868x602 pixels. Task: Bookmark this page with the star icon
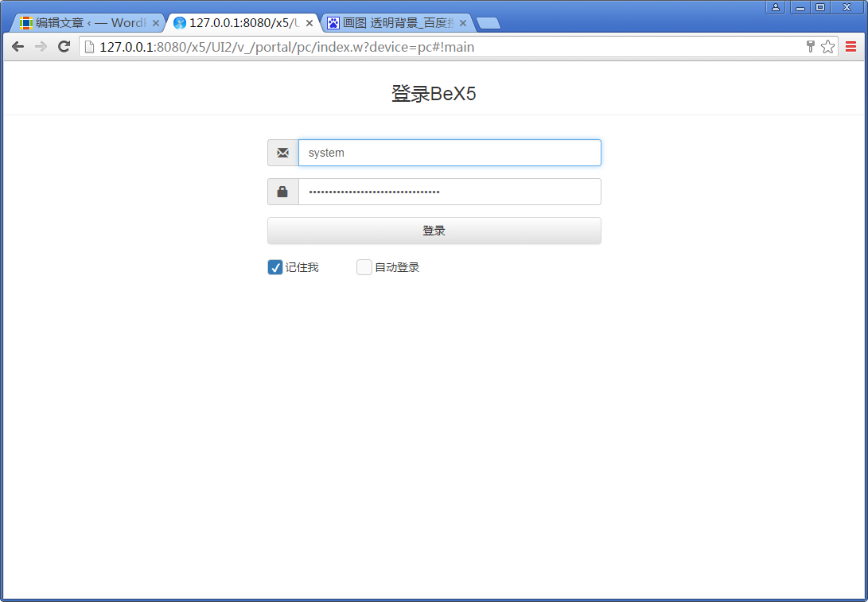coord(827,47)
